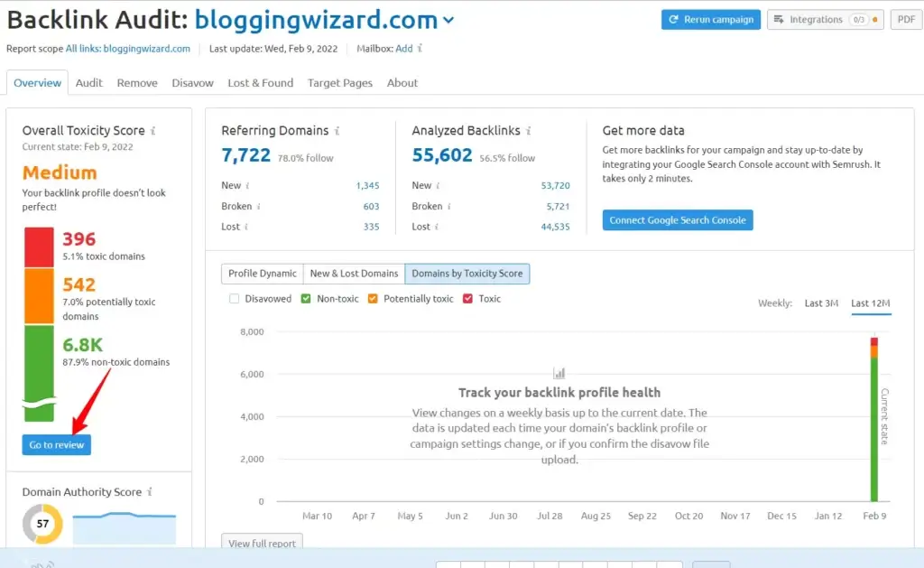Click info icon next to Overall Toxicity Score
Image resolution: width=924 pixels, height=568 pixels.
coord(153,131)
